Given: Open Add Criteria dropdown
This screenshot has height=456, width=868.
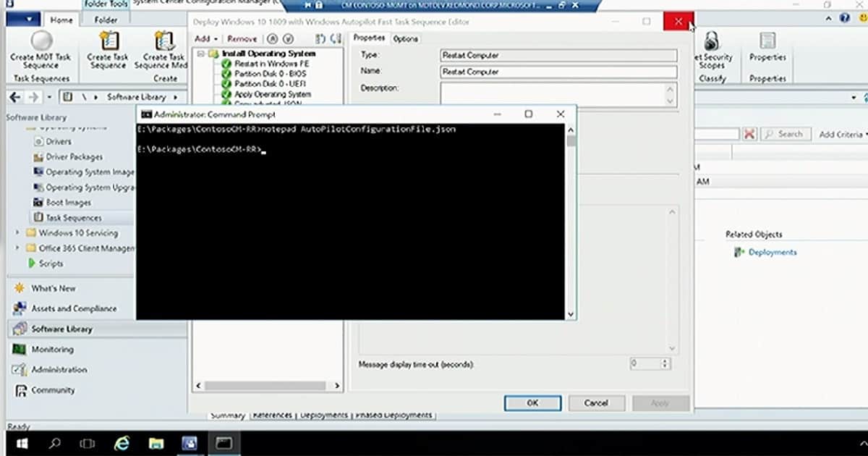Looking at the screenshot, I should point(843,134).
